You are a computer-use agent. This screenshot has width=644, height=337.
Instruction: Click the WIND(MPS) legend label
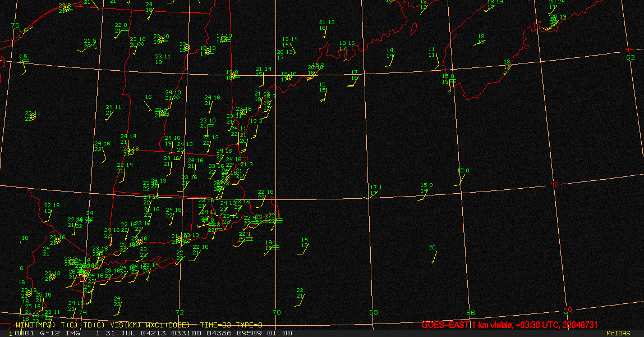click(x=35, y=325)
